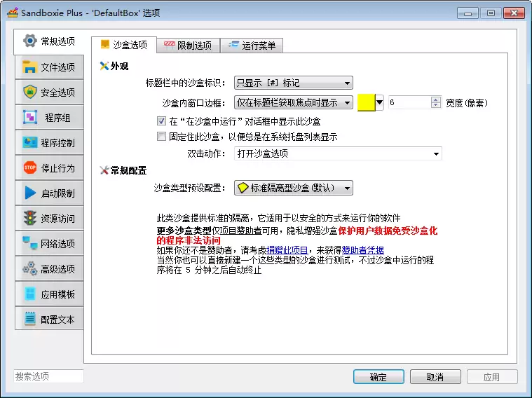
Task: Click the Sandboxie Plus title bar icon
Action: 13,13
